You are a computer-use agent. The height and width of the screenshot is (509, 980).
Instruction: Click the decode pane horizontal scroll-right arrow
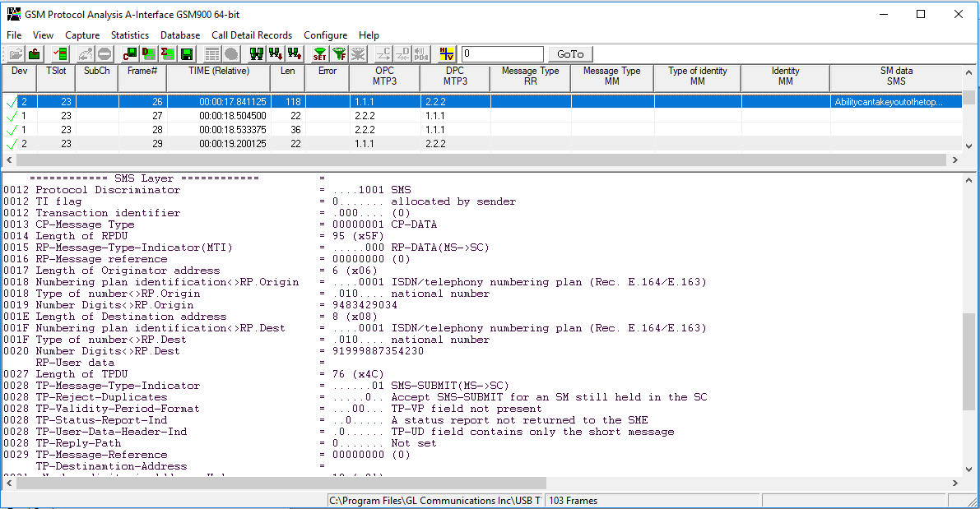pos(955,484)
